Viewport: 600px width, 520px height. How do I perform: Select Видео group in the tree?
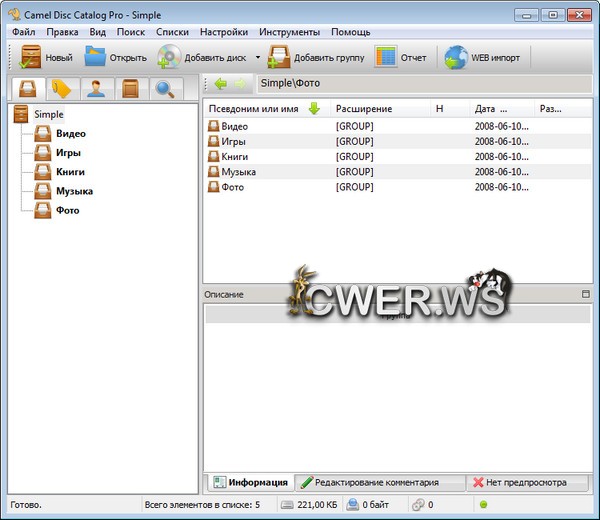(71, 134)
